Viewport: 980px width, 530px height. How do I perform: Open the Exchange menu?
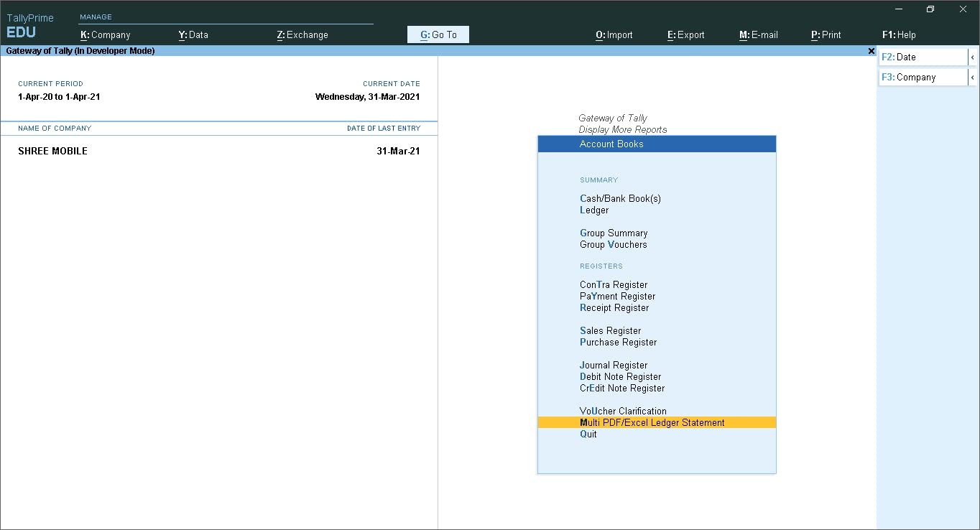click(x=302, y=34)
